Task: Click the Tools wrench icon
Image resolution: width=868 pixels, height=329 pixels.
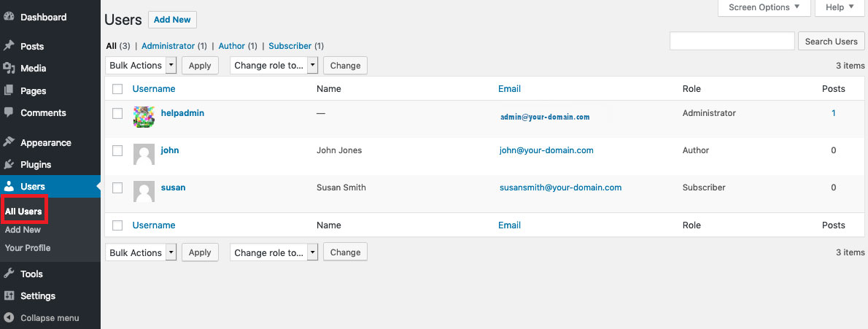Action: [x=8, y=274]
